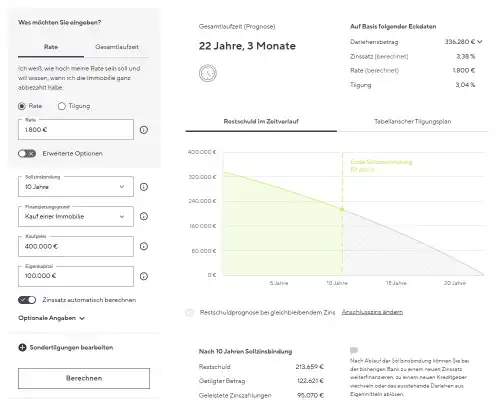
Task: Click the '22 Jahre, 3 Monate' heading
Action: click(247, 46)
